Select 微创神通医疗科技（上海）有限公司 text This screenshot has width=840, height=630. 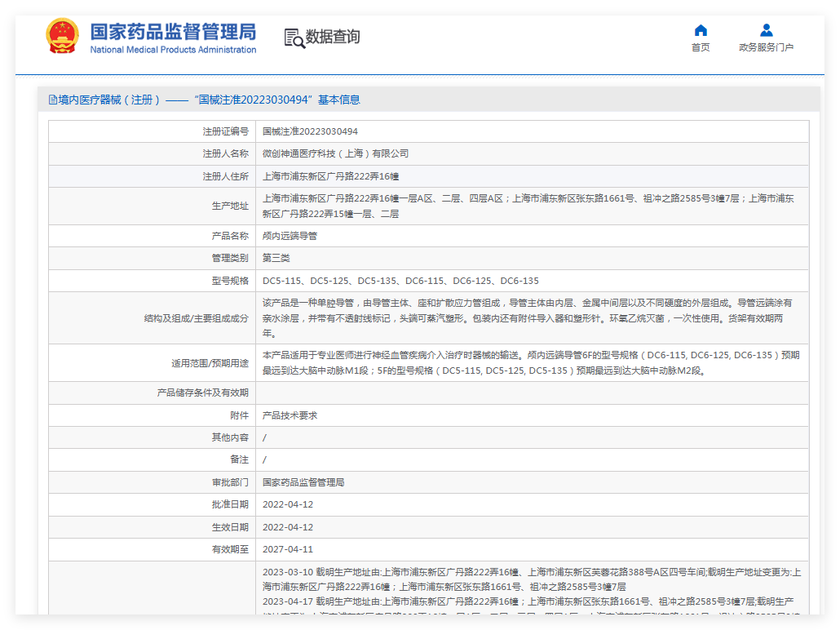pyautogui.click(x=335, y=154)
